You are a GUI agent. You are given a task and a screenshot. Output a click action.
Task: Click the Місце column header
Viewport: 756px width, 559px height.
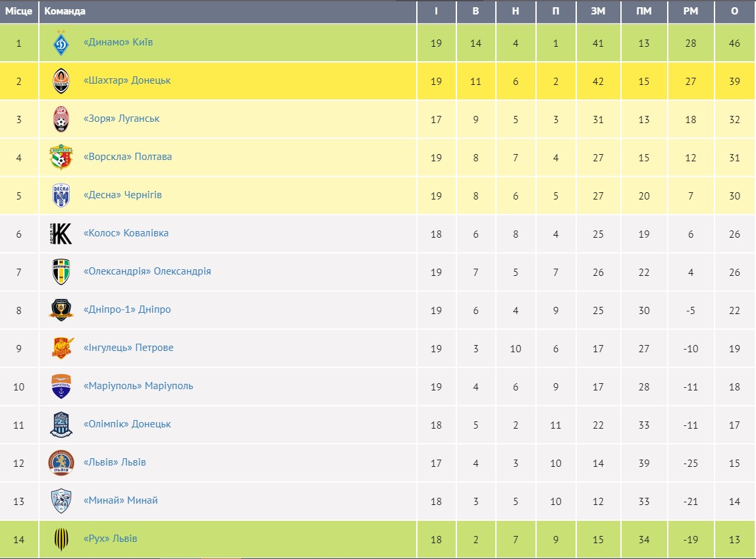(18, 11)
